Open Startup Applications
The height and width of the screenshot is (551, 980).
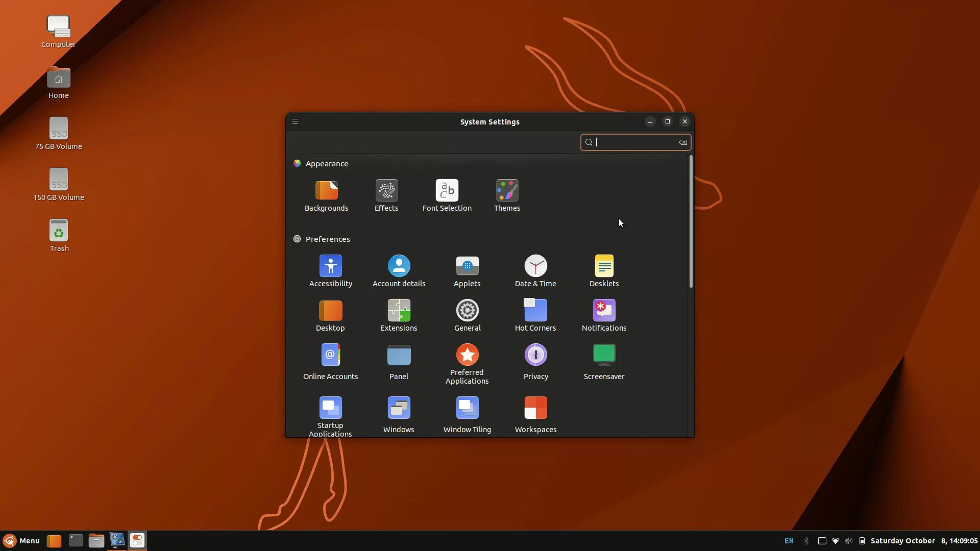330,413
